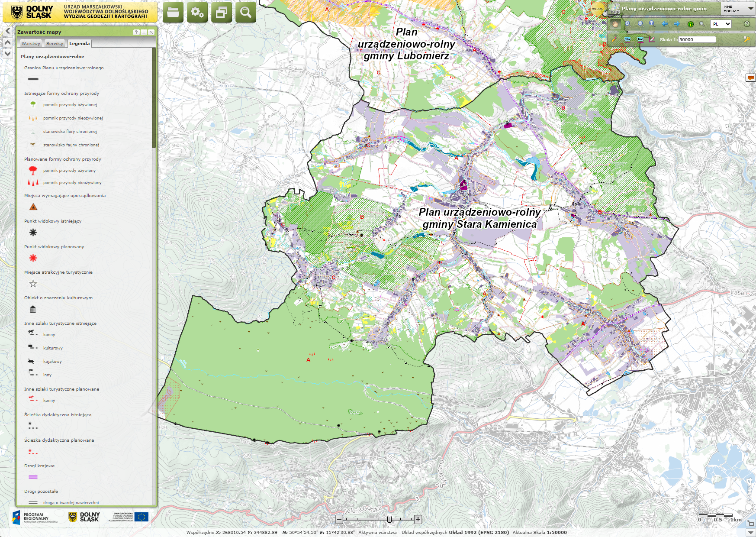Expand the bottom-right status bar arrow
The height and width of the screenshot is (537, 756).
[750, 533]
